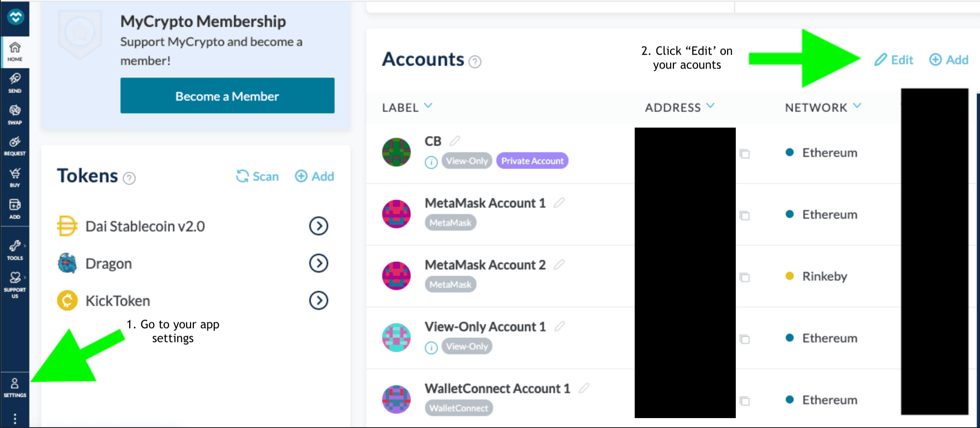Copy the CB account address

[745, 153]
